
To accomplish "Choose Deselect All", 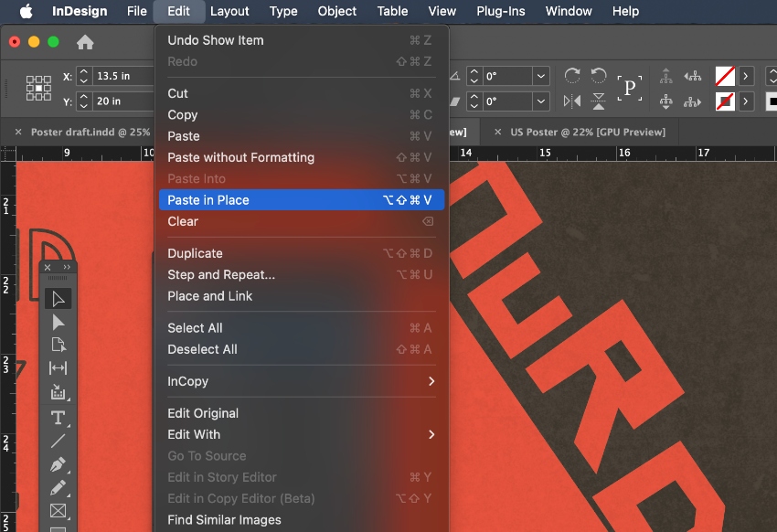I will 302,349.
